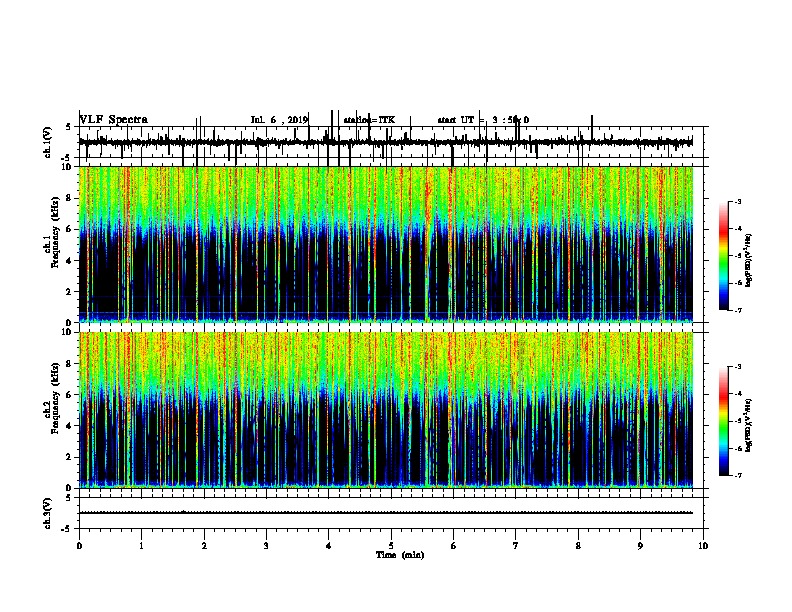This screenshot has width=792, height=612.
Task: Click the "10" kHz tick of ch.1 spectrogram
Action: click(x=68, y=167)
